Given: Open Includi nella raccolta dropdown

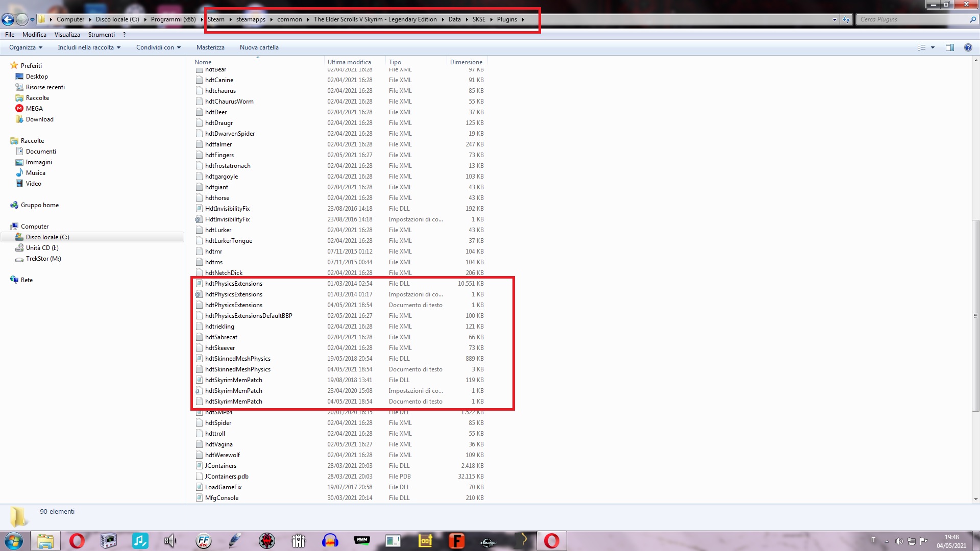Looking at the screenshot, I should [89, 47].
